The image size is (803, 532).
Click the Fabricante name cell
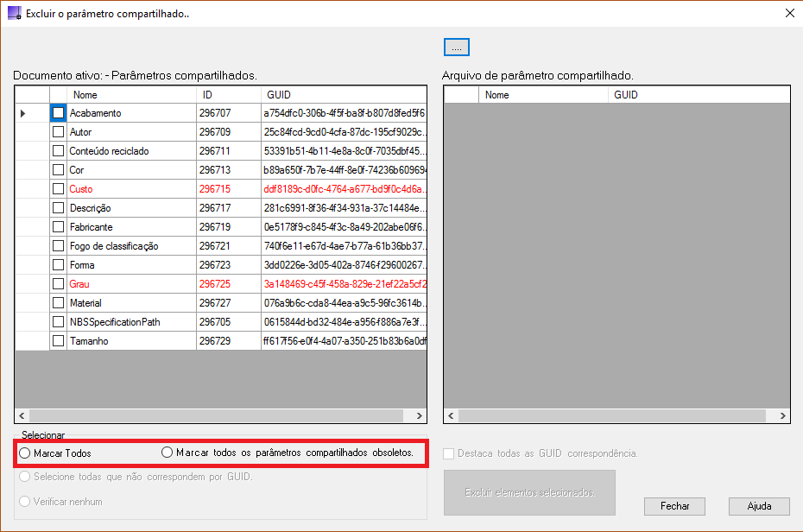(131, 226)
